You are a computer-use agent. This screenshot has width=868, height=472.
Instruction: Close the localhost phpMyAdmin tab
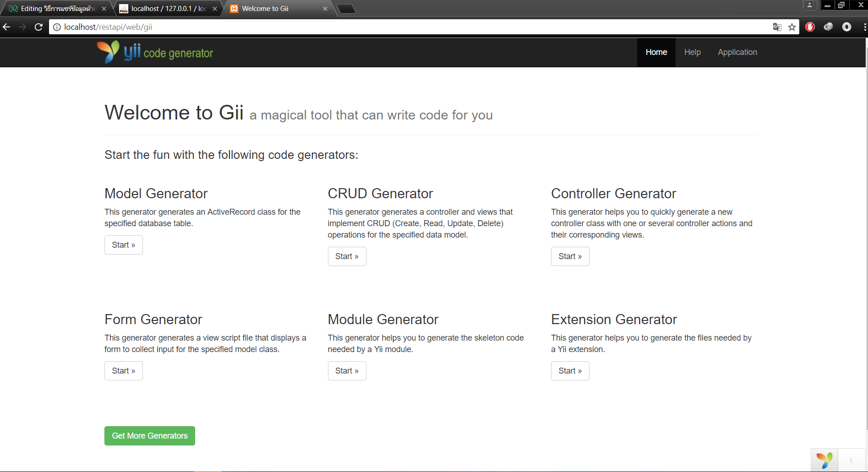click(215, 9)
